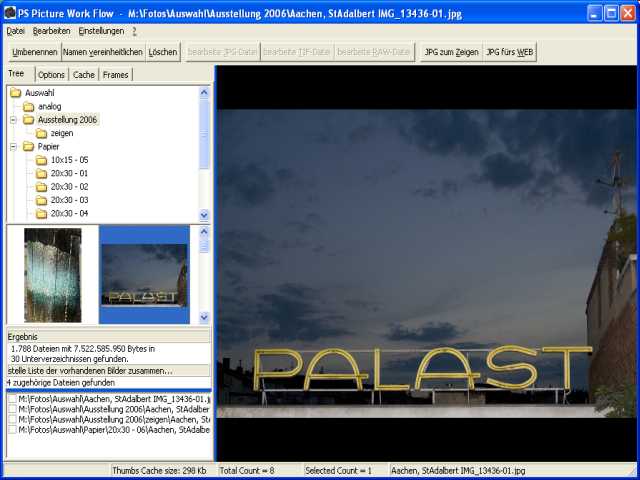Image resolution: width=640 pixels, height=480 pixels.
Task: Click the 20x30 - 02 folder icon
Action: 41,187
